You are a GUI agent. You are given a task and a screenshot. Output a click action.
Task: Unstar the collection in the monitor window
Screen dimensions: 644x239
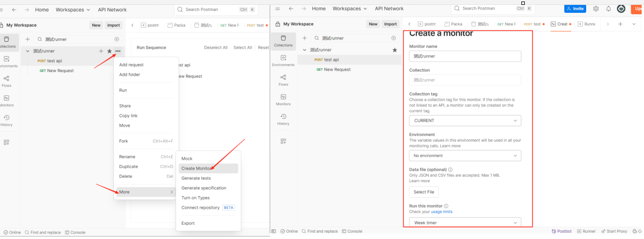[394, 50]
